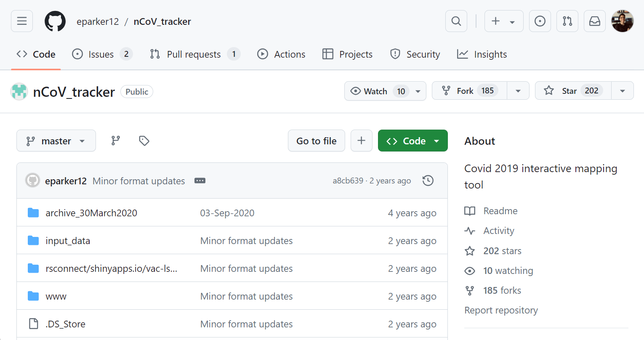The image size is (644, 340).
Task: View tags using the tag icon
Action: point(144,141)
